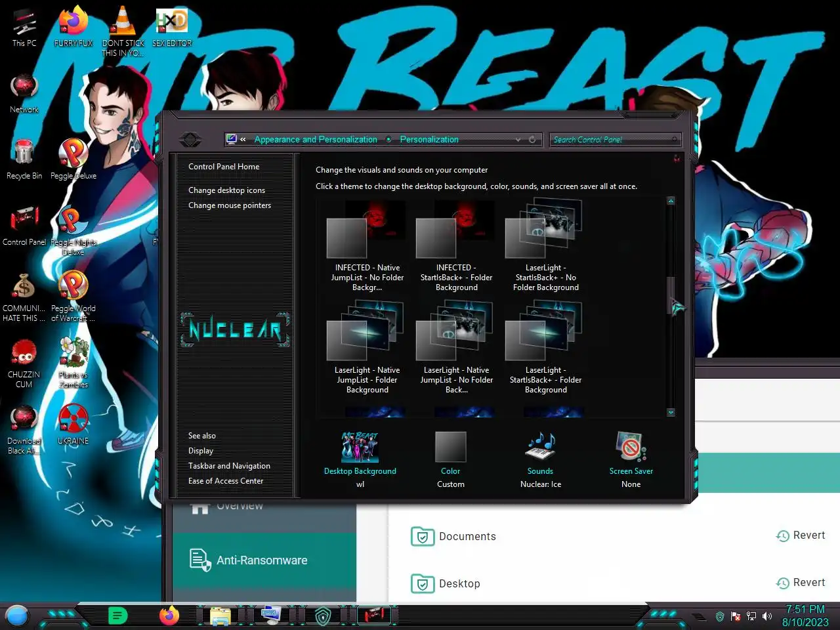This screenshot has width=840, height=630.
Task: Open the computer monitor taskbar icon
Action: click(x=270, y=616)
